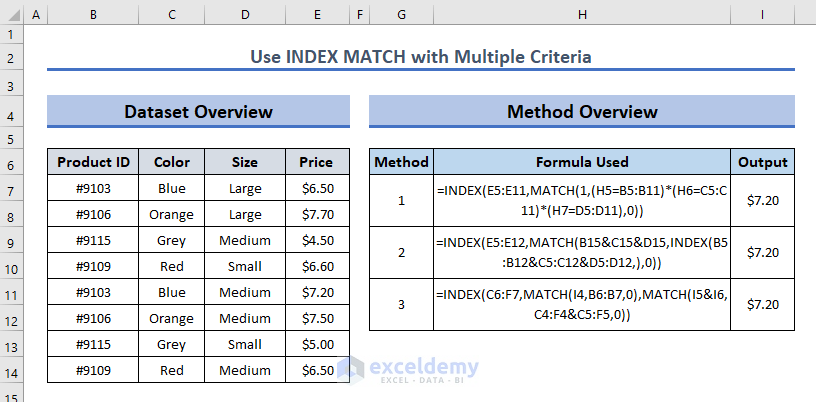Viewport: 816px width, 402px height.
Task: Select the 'Method Overview' heading cell
Action: (581, 112)
